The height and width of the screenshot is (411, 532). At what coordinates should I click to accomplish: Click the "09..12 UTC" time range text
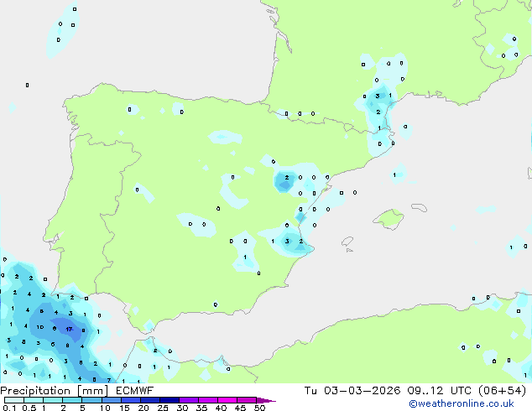click(440, 391)
